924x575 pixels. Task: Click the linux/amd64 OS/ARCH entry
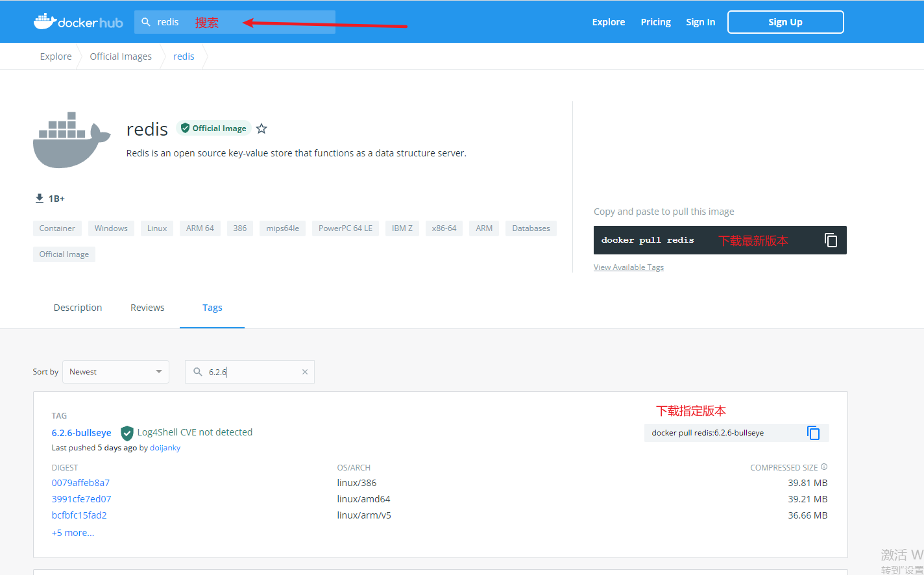click(x=363, y=499)
